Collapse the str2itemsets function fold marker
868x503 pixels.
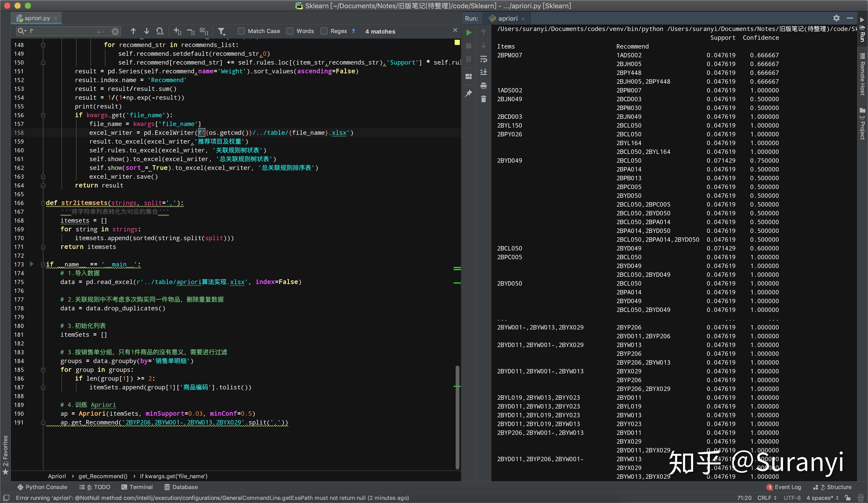43,203
